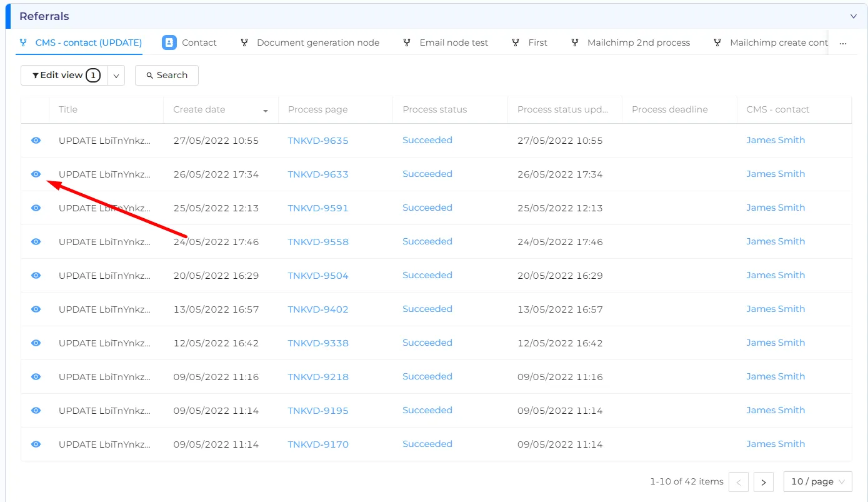Viewport: 868px width, 502px height.
Task: Click the eye icon for row TNKVD-9633
Action: 36,174
